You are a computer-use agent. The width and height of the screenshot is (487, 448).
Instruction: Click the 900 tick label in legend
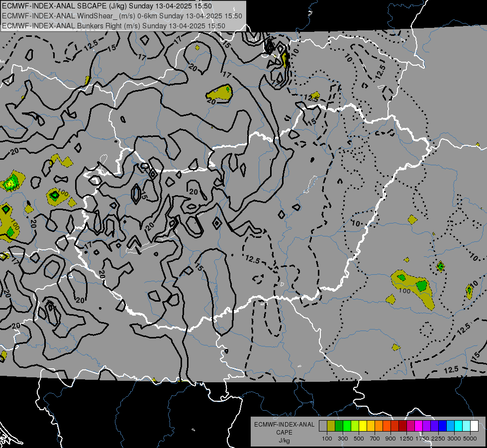390,439
